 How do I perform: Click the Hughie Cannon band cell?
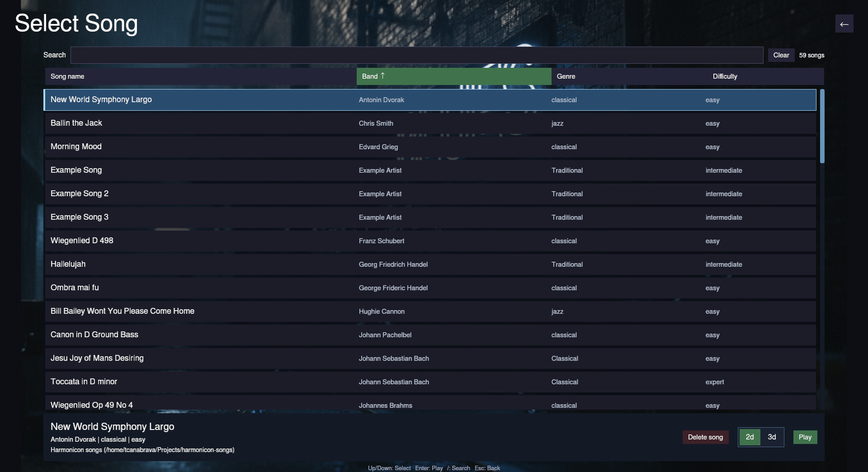[382, 312]
